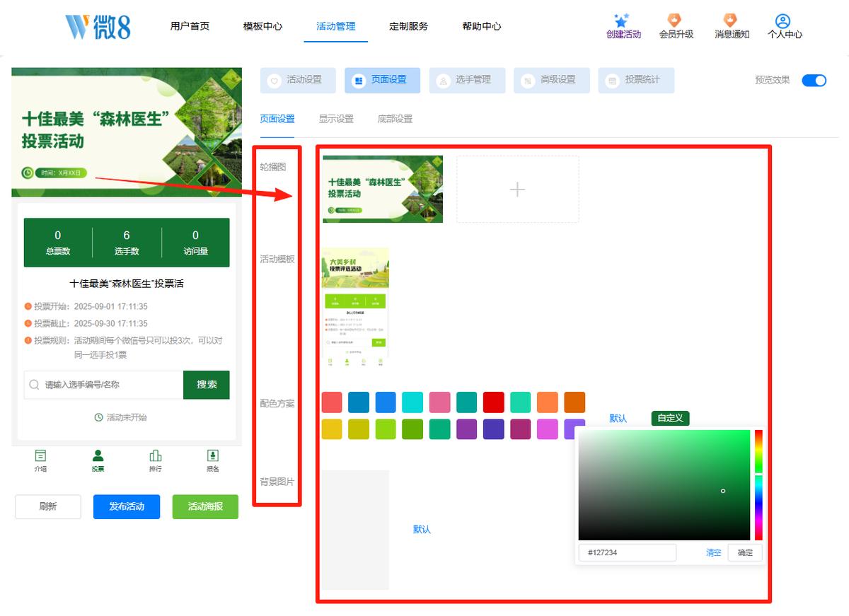
Task: Click the 发布活动 button
Action: click(x=127, y=506)
